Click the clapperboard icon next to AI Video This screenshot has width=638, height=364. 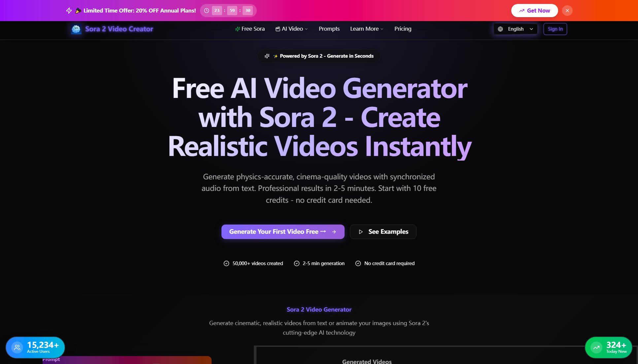click(x=278, y=29)
